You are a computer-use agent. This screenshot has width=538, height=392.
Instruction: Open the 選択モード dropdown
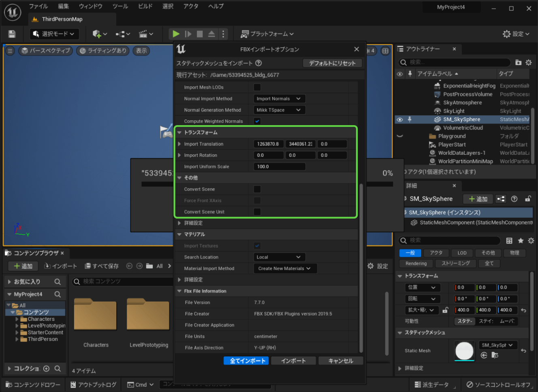[x=54, y=34]
